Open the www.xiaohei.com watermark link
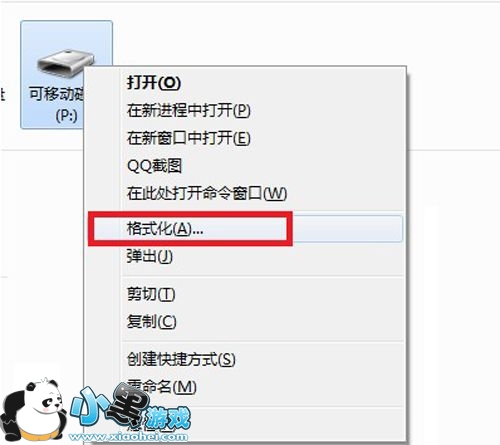 click(x=128, y=436)
